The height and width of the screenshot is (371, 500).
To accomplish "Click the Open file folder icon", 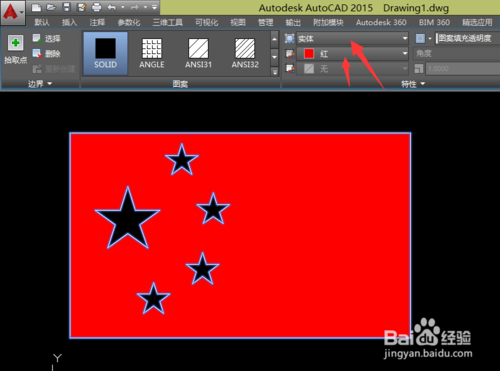I will pos(51,7).
